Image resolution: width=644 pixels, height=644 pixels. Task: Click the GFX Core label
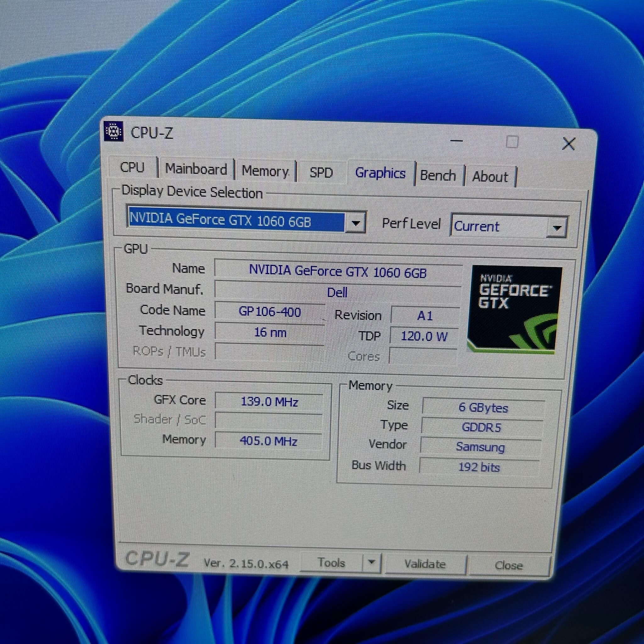(180, 400)
